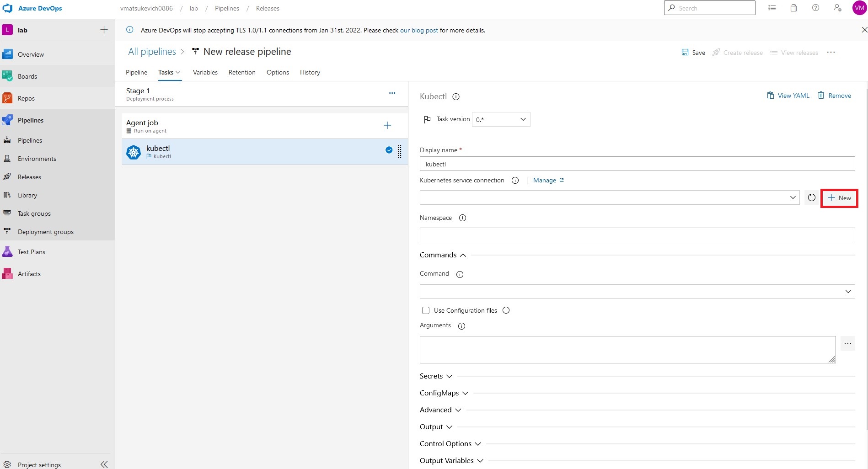Click the Search box
The height and width of the screenshot is (469, 868).
[709, 8]
